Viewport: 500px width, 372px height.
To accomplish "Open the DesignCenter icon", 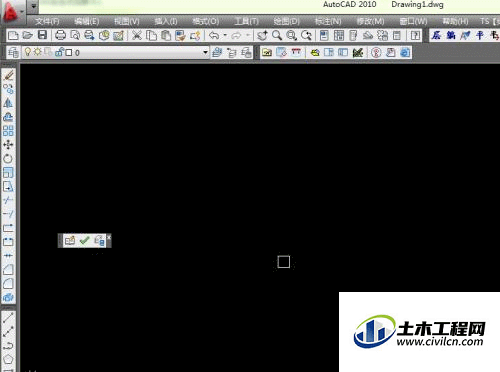I will coord(339,35).
